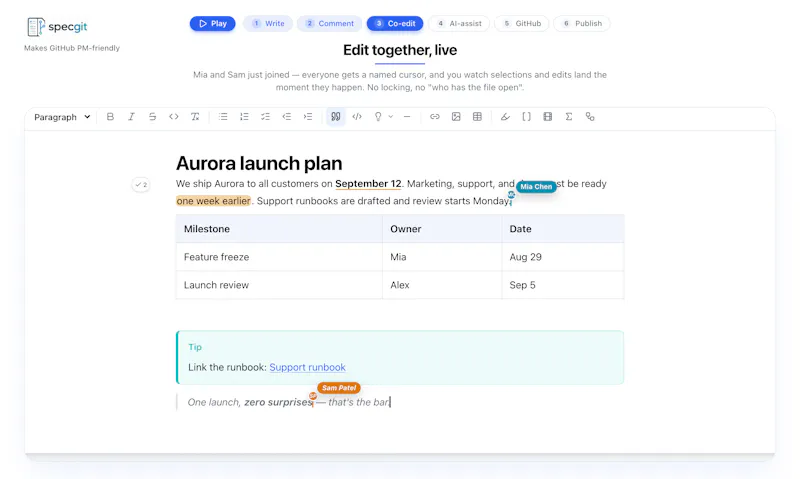Click the 'Makes GitHub PM-friendly' tagline
This screenshot has height=479, width=800.
tap(72, 48)
